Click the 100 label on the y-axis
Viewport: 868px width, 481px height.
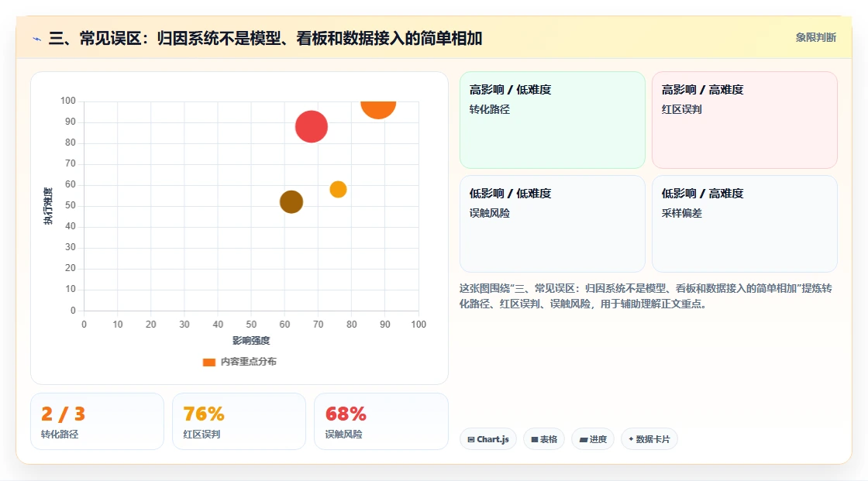click(x=68, y=101)
